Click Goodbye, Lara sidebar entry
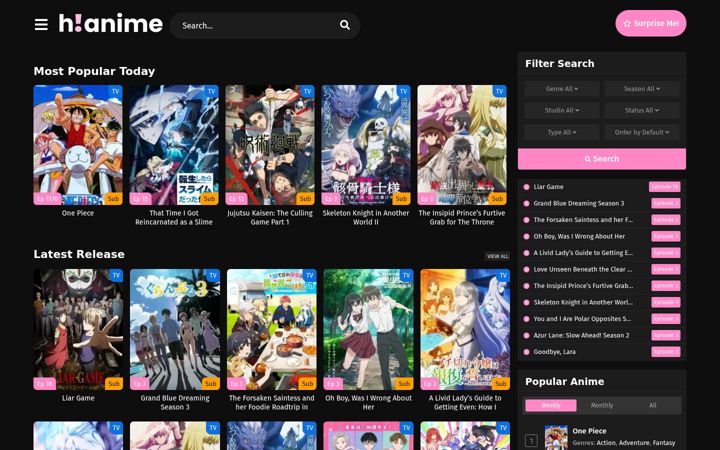The width and height of the screenshot is (720, 450). (554, 352)
